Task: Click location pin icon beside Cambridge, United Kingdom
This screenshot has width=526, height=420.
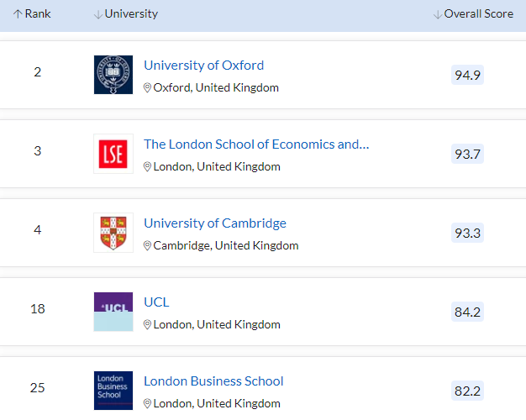Action: click(147, 245)
